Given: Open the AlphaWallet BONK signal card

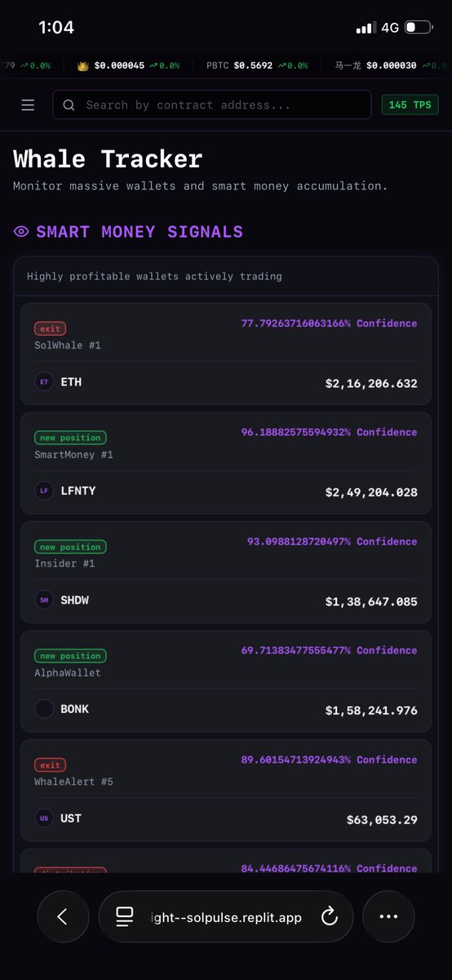Looking at the screenshot, I should click(x=226, y=682).
